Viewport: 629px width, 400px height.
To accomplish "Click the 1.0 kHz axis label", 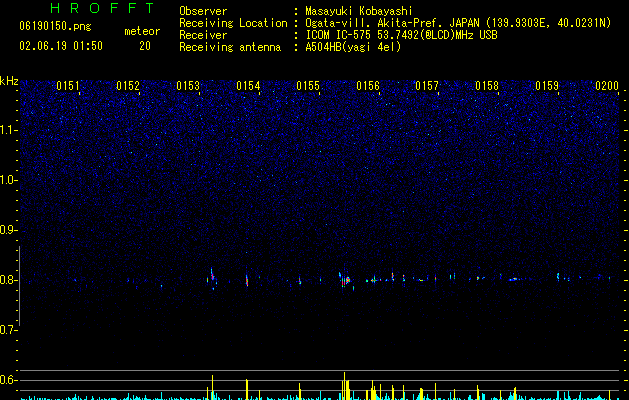I will coord(9,180).
